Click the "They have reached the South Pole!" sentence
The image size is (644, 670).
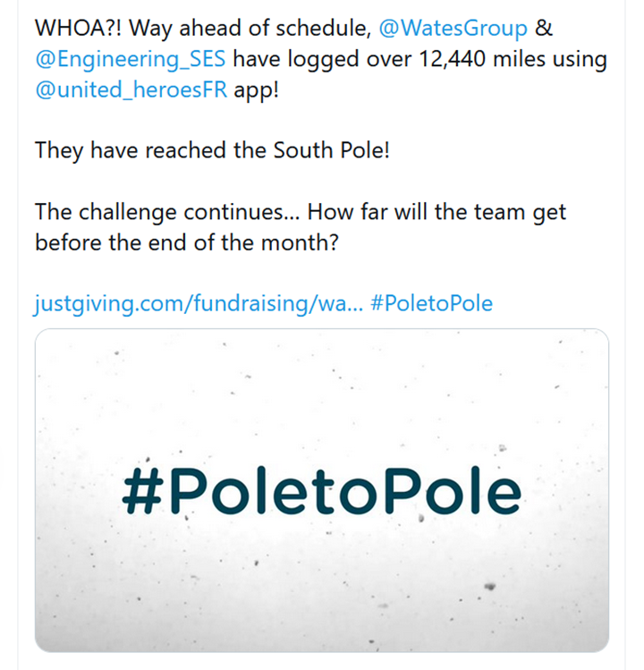[x=213, y=149]
